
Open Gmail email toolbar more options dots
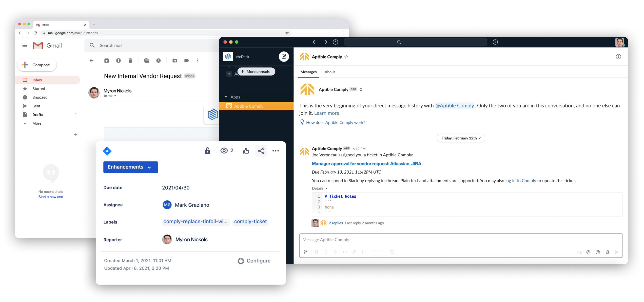coord(198,61)
